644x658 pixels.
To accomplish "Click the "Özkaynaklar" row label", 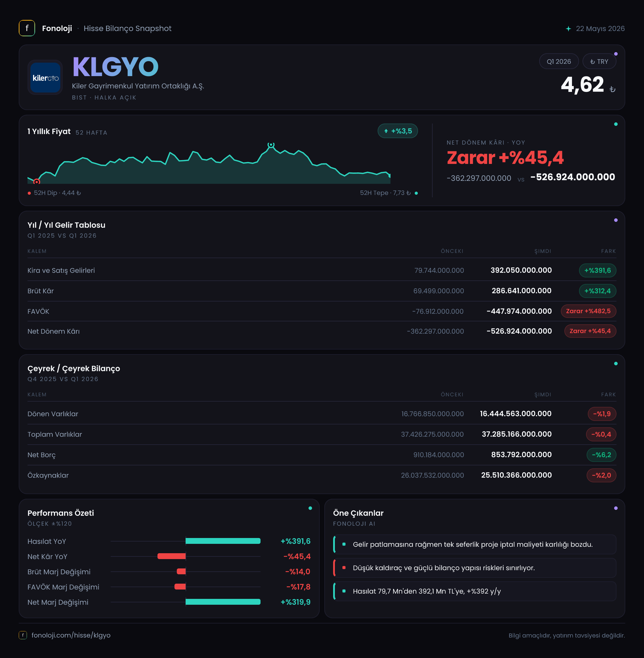I will point(48,475).
